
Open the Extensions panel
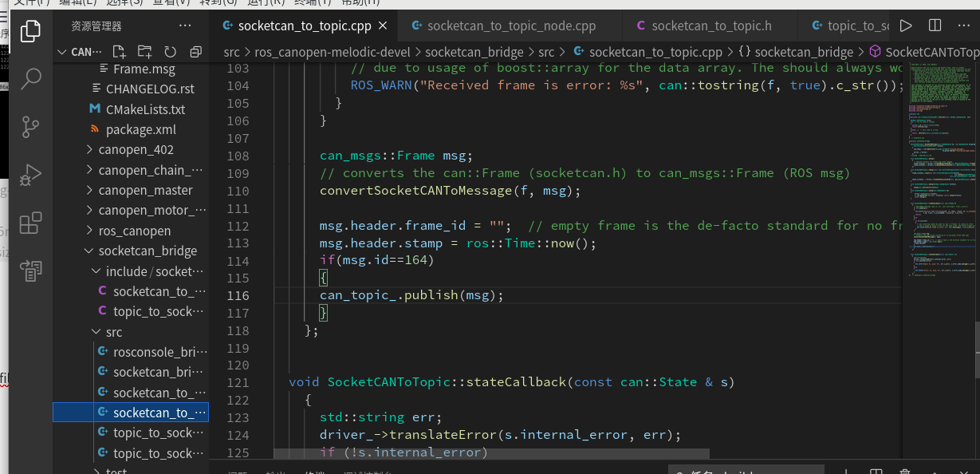pyautogui.click(x=30, y=224)
